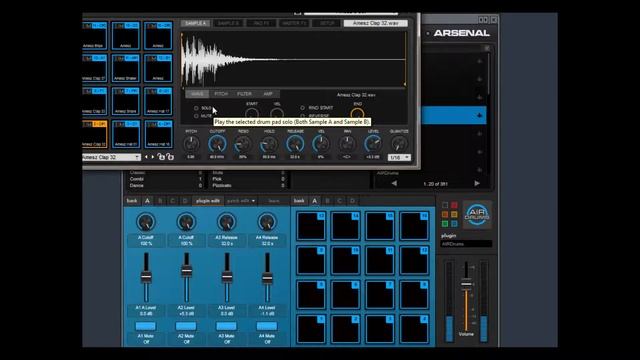
Task: Click the HOLD knob
Action: [269, 144]
